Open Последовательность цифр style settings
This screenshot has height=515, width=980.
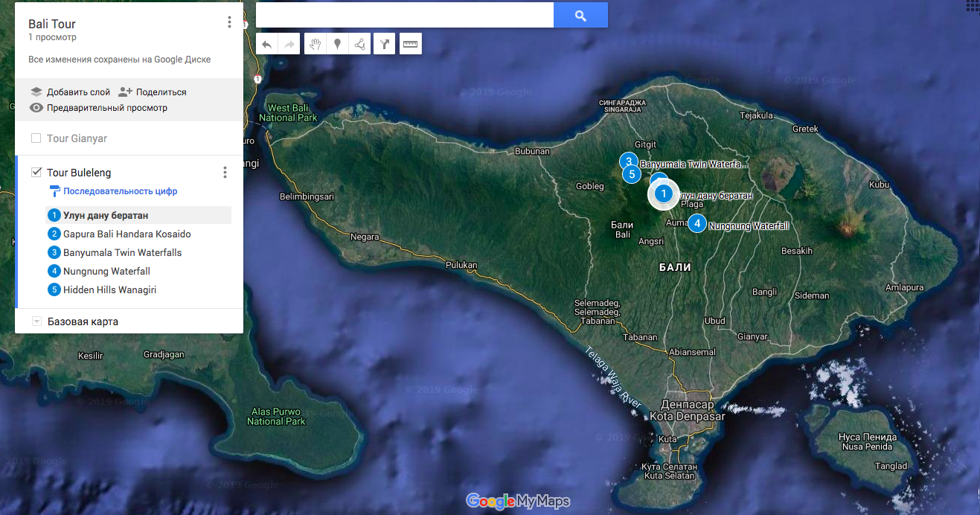click(120, 191)
